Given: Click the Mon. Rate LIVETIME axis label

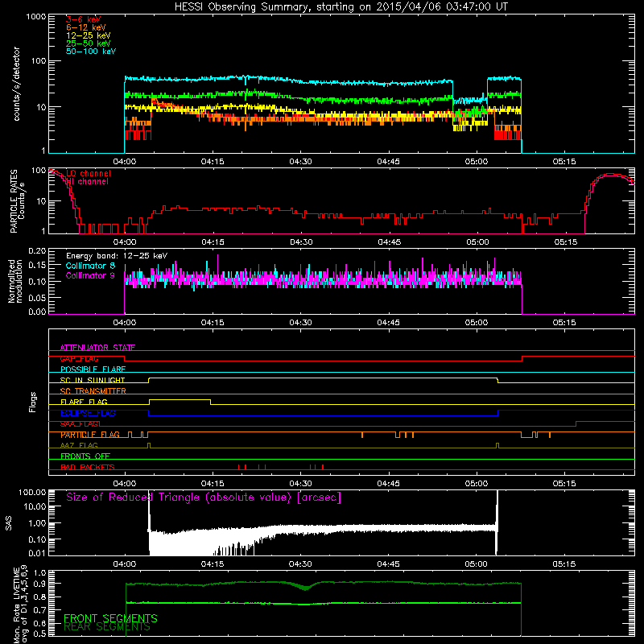Looking at the screenshot, I should tap(20, 604).
